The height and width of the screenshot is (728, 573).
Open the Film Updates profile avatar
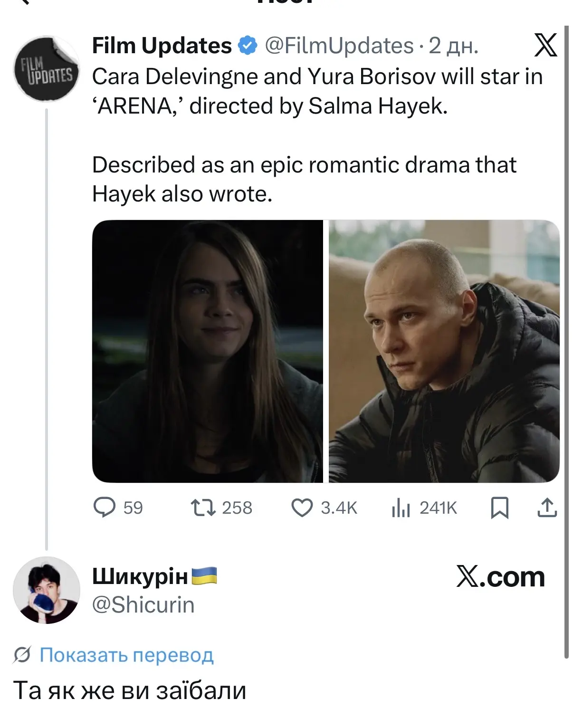46,69
